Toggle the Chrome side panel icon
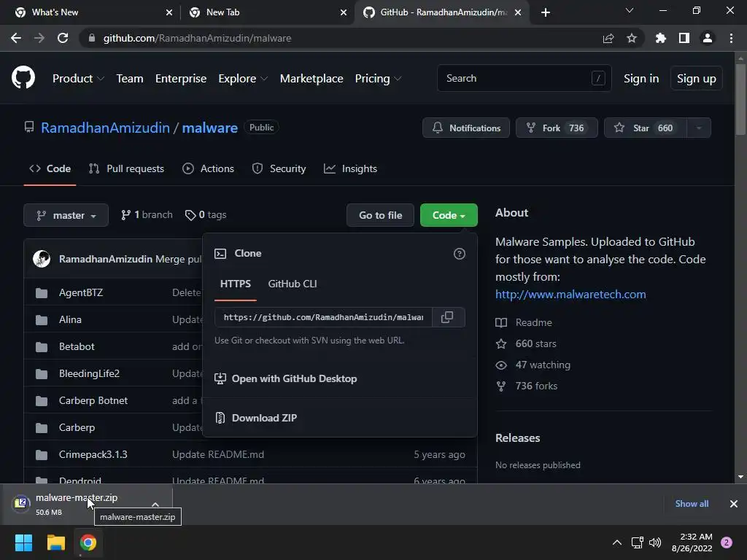Viewport: 747px width, 560px height. pos(684,38)
